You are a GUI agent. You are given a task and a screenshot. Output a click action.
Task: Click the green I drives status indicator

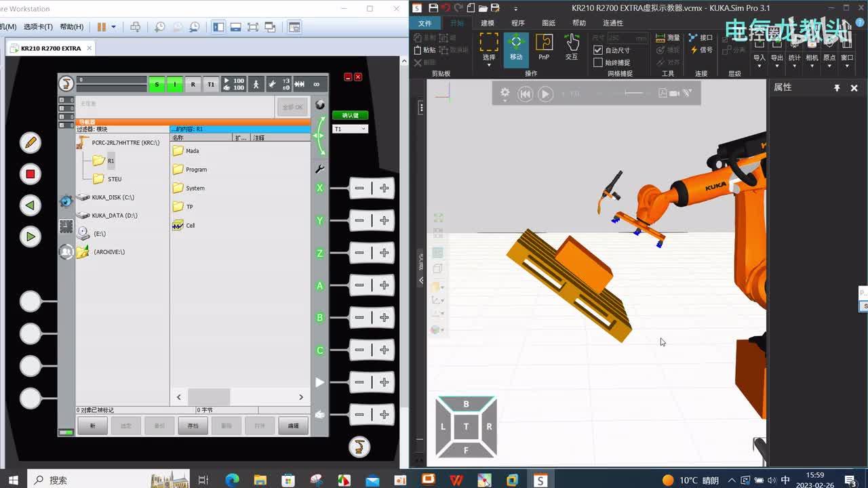[x=175, y=84]
